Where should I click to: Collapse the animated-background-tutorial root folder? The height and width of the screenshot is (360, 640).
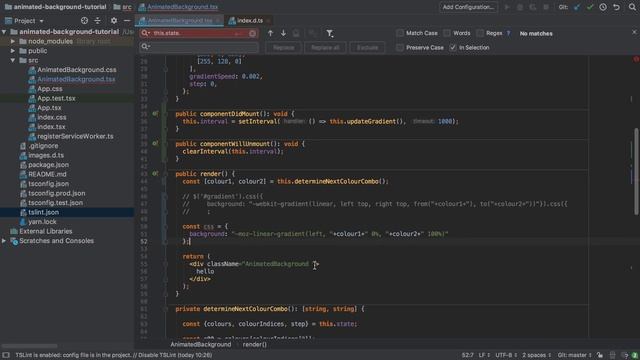pyautogui.click(x=4, y=31)
